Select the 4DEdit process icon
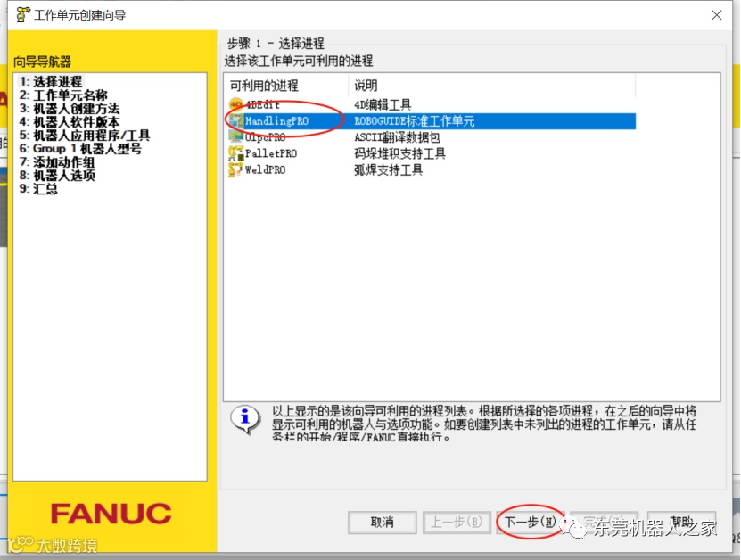The height and width of the screenshot is (560, 741). [235, 104]
